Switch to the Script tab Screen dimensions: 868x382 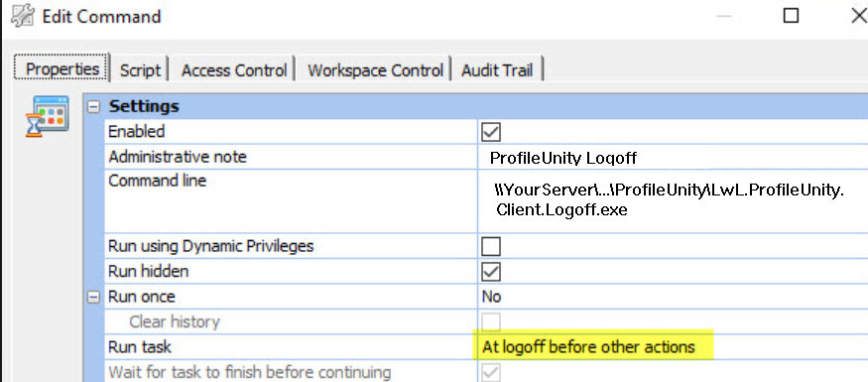coord(140,69)
